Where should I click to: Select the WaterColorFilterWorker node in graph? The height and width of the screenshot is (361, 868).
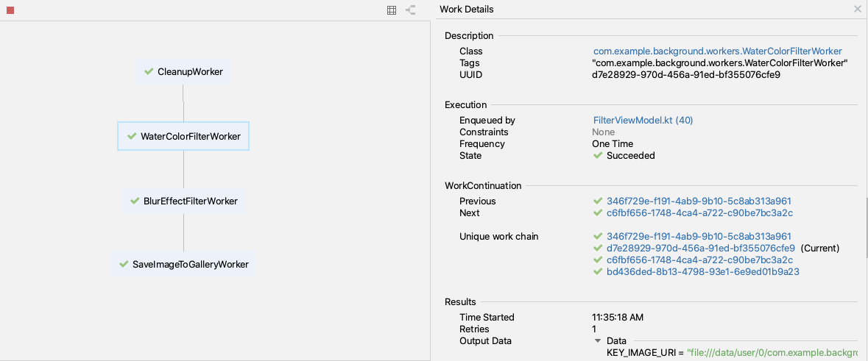(183, 136)
